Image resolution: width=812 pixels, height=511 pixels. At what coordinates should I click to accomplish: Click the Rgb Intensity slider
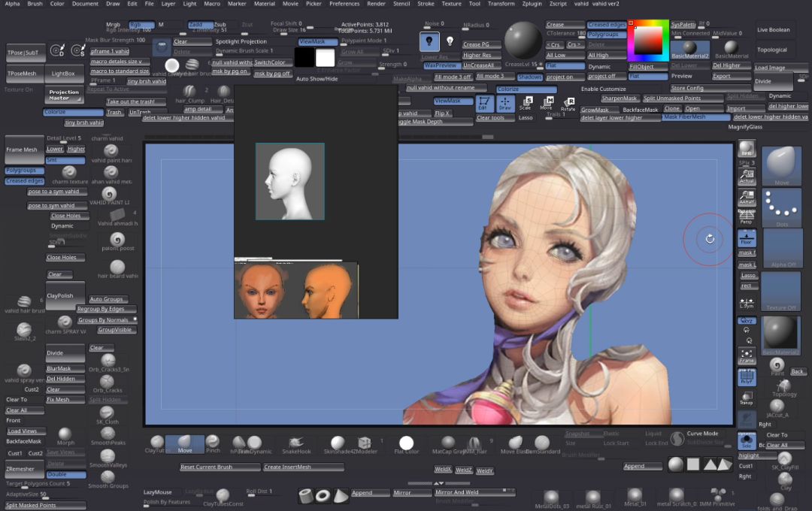(129, 30)
